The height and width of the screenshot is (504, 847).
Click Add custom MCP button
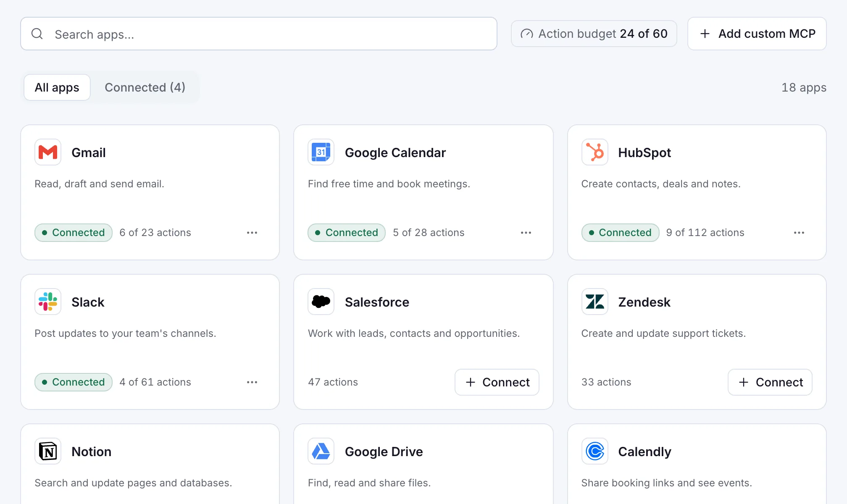[757, 34]
